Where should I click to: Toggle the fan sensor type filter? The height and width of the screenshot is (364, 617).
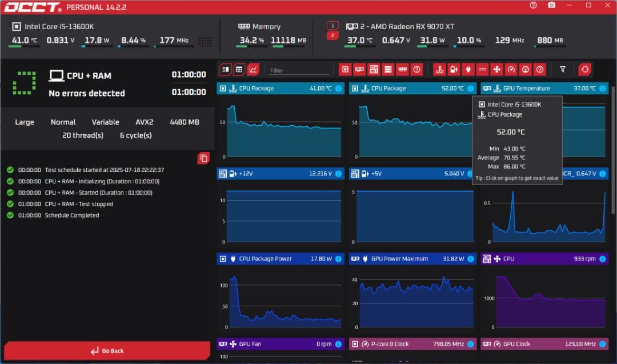click(496, 70)
